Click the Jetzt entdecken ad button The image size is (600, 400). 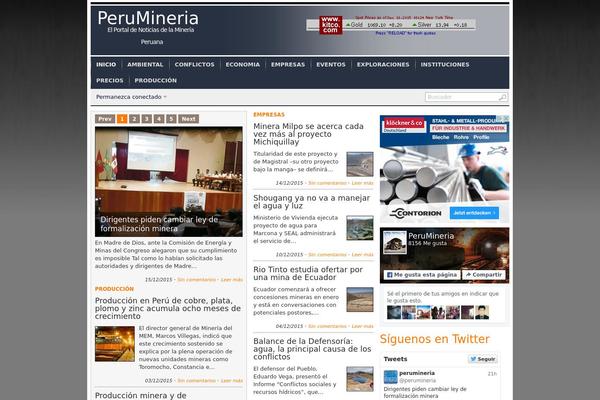(474, 213)
